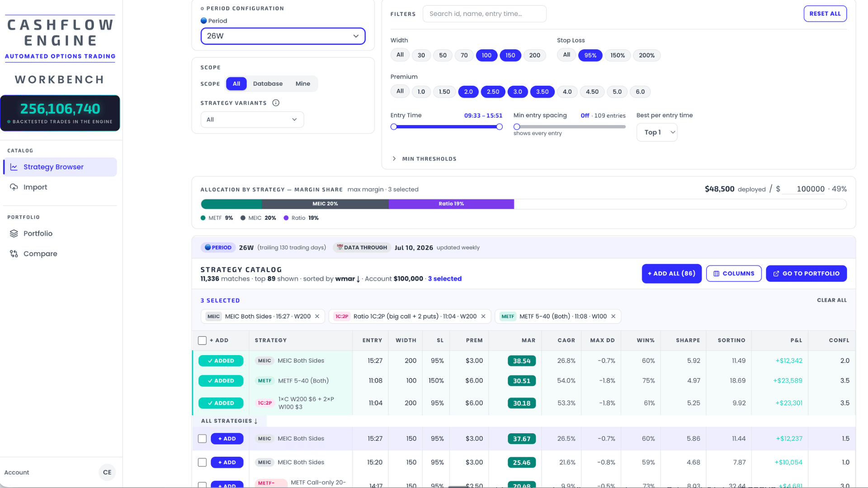Unmark ADDED on MEIC Both Sides row
This screenshot has height=488, width=868.
(x=221, y=361)
